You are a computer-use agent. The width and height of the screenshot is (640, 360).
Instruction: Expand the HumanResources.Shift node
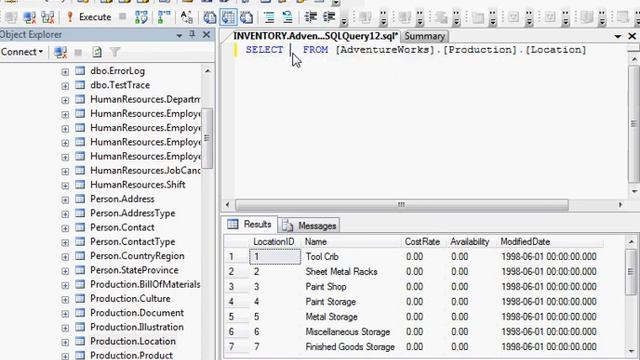pyautogui.click(x=65, y=185)
